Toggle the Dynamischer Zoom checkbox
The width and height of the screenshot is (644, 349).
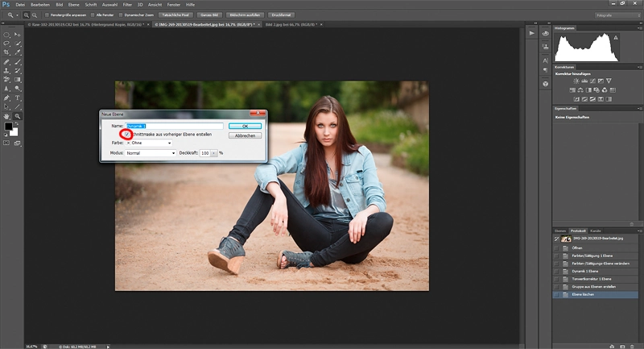pos(121,15)
